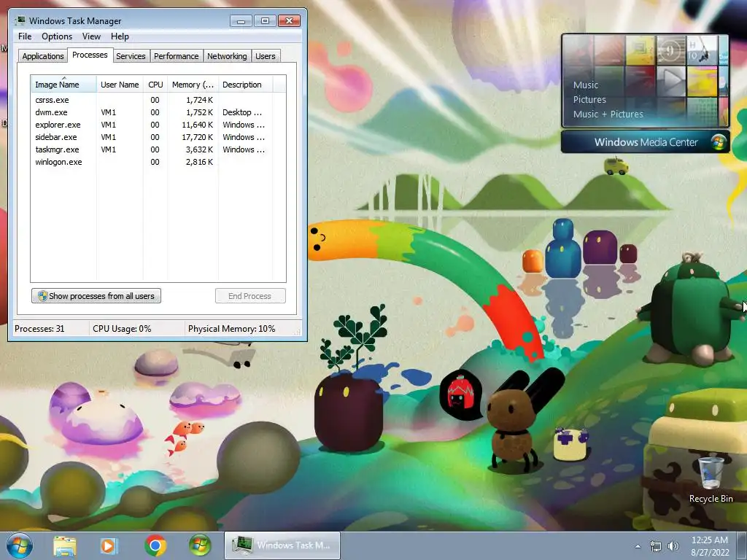Sort by User Name column header
This screenshot has height=560, width=747.
click(120, 85)
